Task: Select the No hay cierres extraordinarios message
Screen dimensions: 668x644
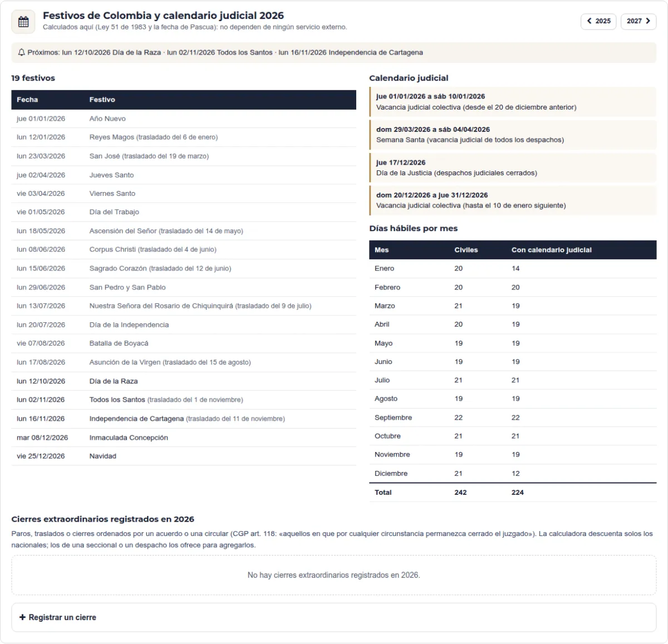Action: pyautogui.click(x=334, y=575)
